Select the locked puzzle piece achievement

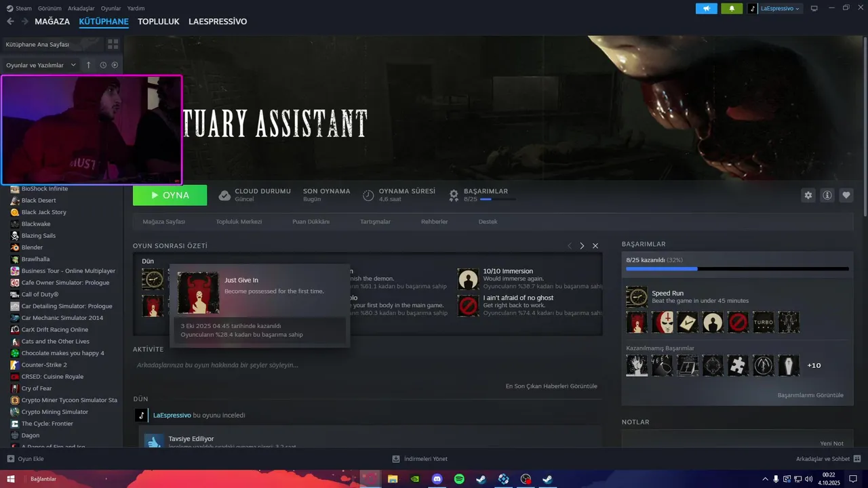pos(738,365)
